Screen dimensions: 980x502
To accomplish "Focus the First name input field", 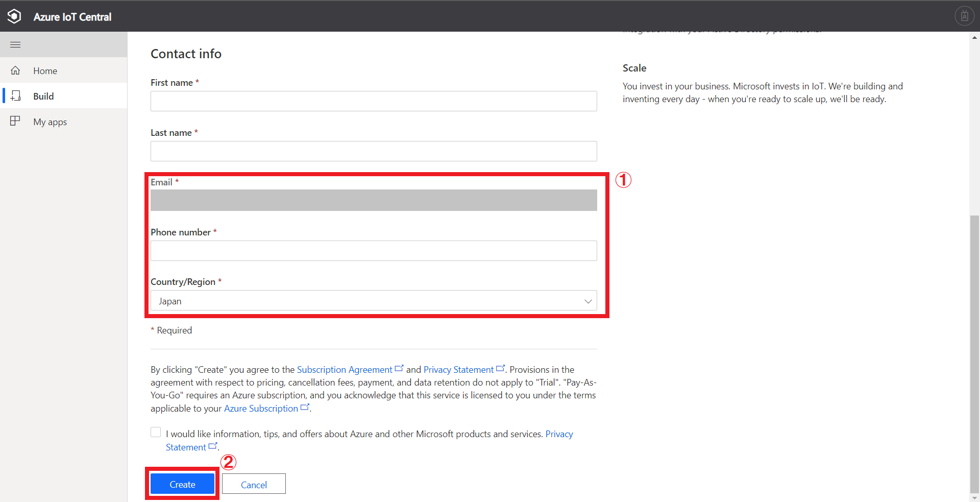I will pos(373,101).
